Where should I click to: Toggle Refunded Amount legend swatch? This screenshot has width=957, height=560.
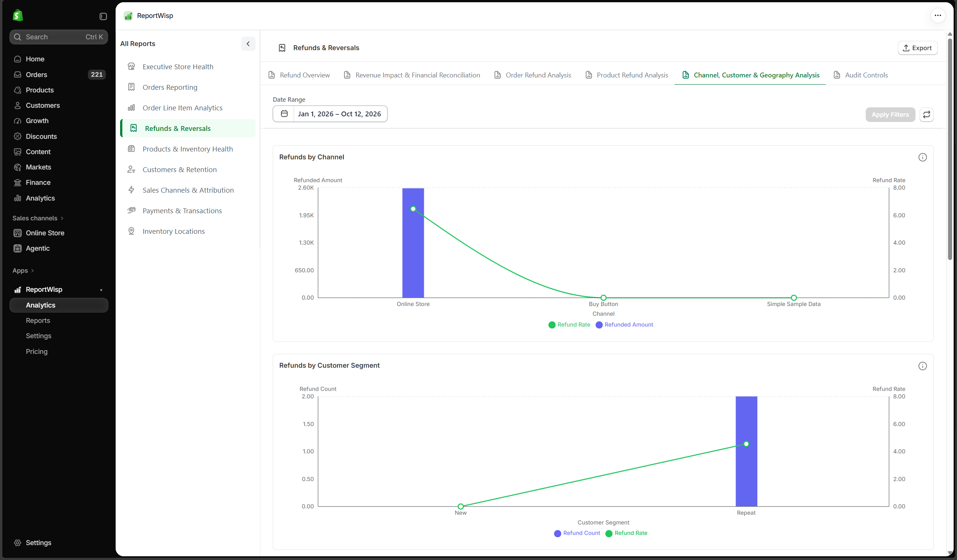599,325
